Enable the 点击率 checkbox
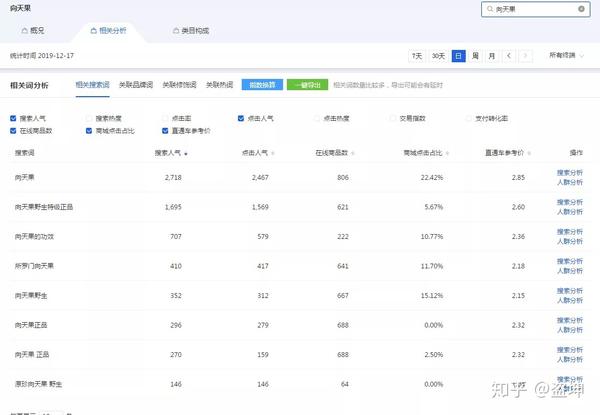This screenshot has width=600, height=415. 165,118
